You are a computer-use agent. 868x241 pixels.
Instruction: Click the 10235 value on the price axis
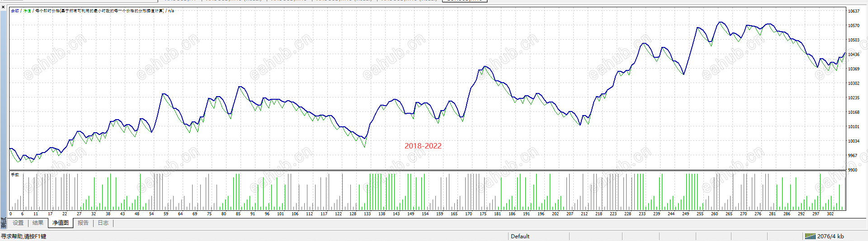[x=854, y=98]
